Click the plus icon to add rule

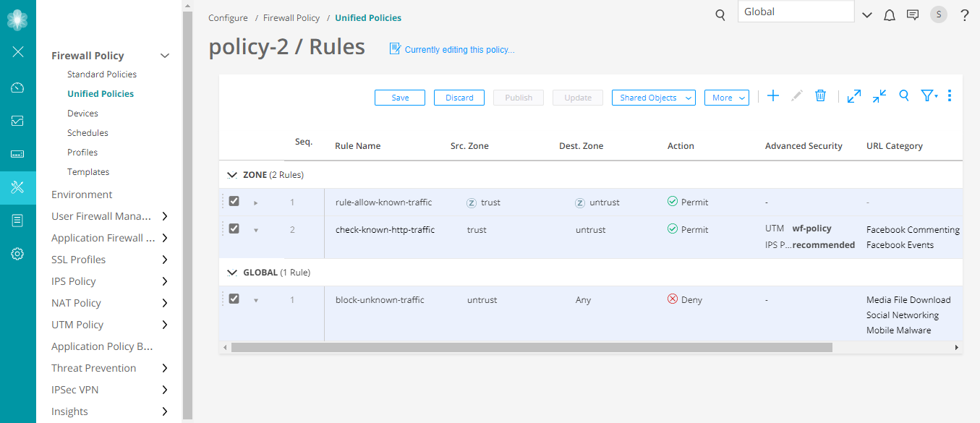pos(773,96)
